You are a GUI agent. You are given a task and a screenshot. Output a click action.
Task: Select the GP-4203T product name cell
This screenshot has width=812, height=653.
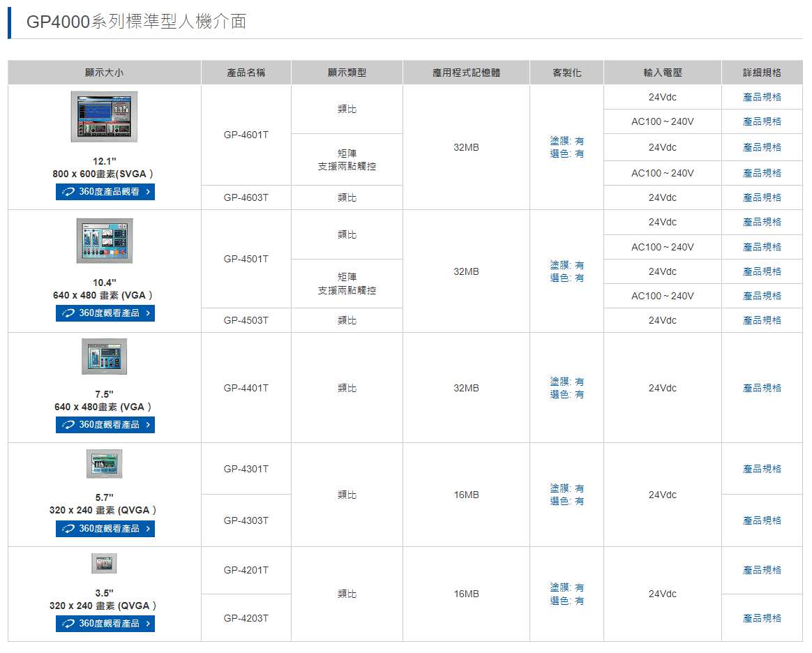click(x=246, y=618)
